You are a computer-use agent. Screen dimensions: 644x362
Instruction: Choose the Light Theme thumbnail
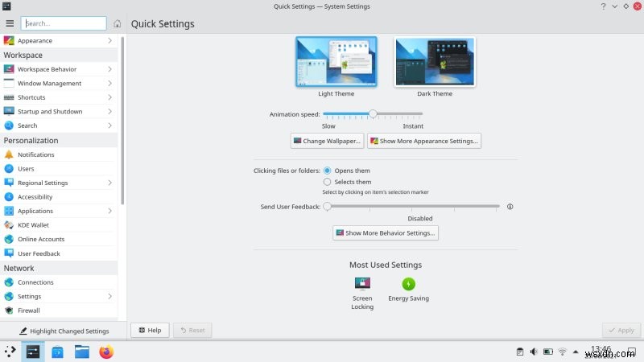click(x=336, y=62)
